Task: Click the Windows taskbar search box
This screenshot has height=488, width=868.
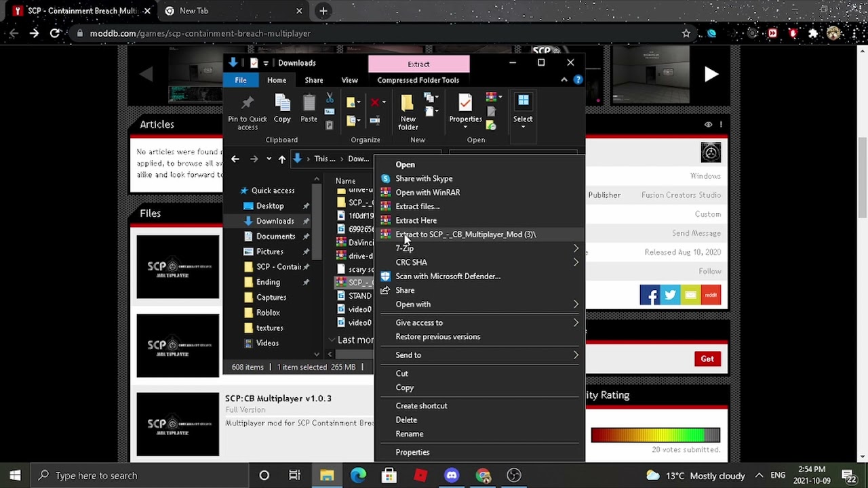Action: 140,475
